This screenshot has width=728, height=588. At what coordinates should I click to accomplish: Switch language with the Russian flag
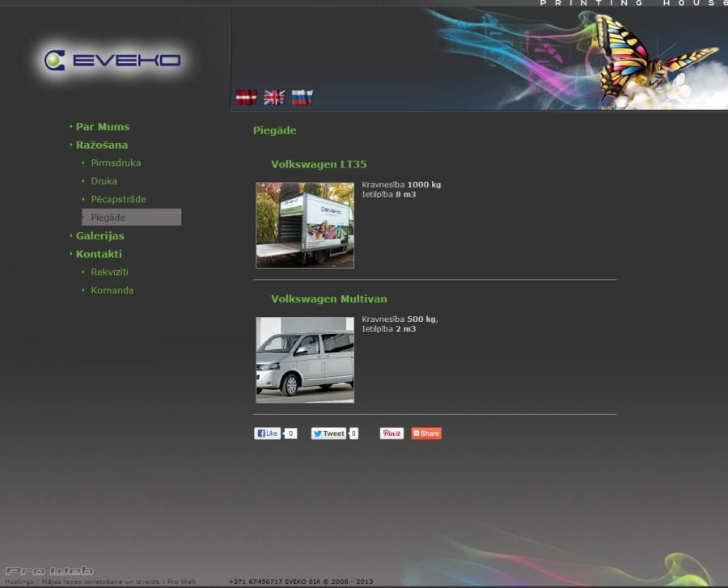coord(303,97)
